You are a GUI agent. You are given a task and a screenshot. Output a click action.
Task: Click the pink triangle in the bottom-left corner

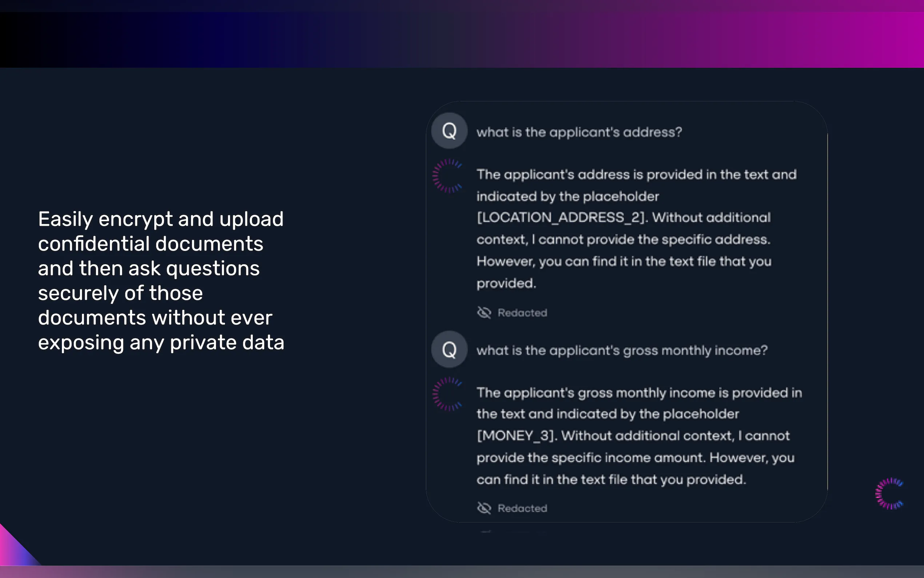(x=13, y=549)
